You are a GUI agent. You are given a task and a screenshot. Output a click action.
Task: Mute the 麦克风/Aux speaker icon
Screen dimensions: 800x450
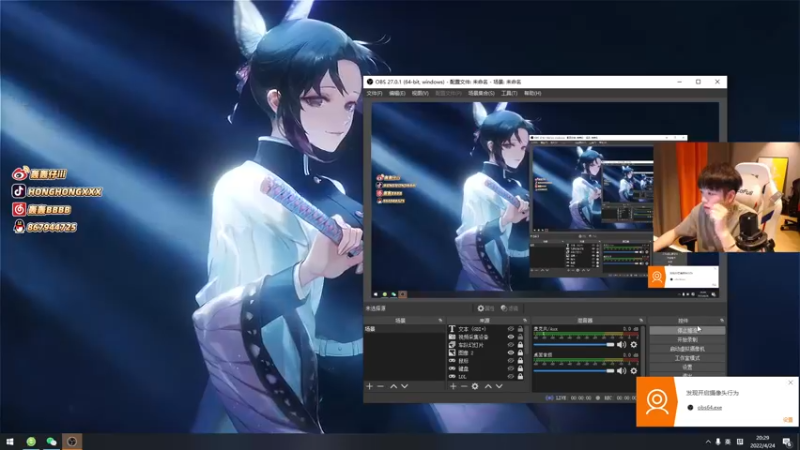(x=621, y=344)
